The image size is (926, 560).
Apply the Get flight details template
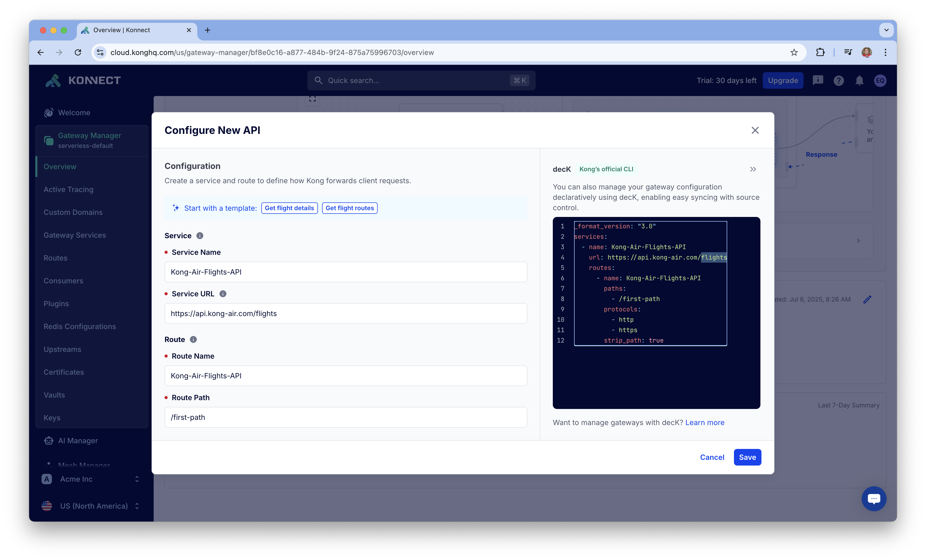(289, 208)
